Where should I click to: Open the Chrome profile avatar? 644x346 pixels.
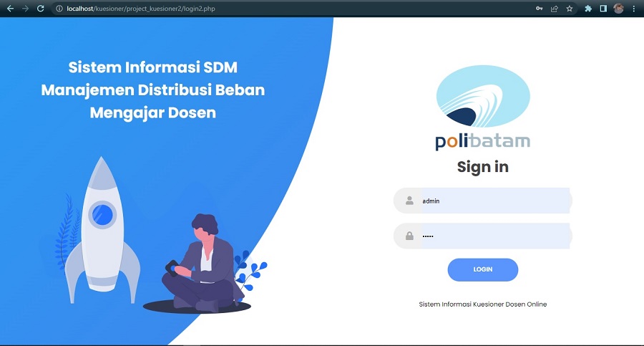pyautogui.click(x=618, y=8)
